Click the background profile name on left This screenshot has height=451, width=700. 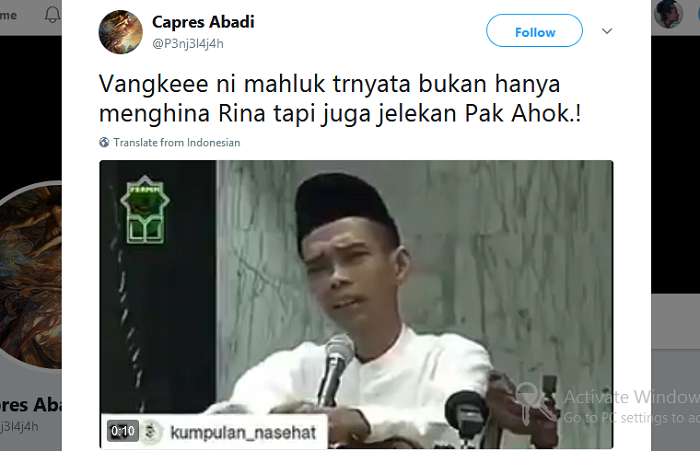point(30,405)
